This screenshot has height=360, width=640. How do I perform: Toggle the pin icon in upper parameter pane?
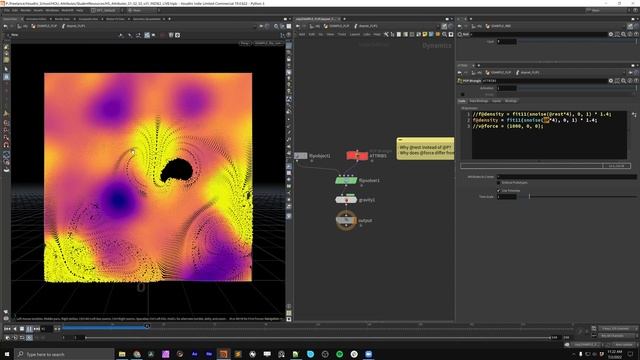[x=630, y=26]
